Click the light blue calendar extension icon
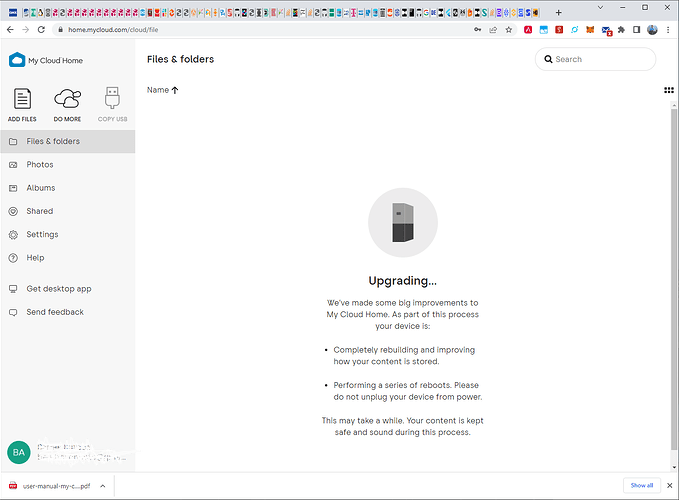The width and height of the screenshot is (679, 500). [x=543, y=29]
